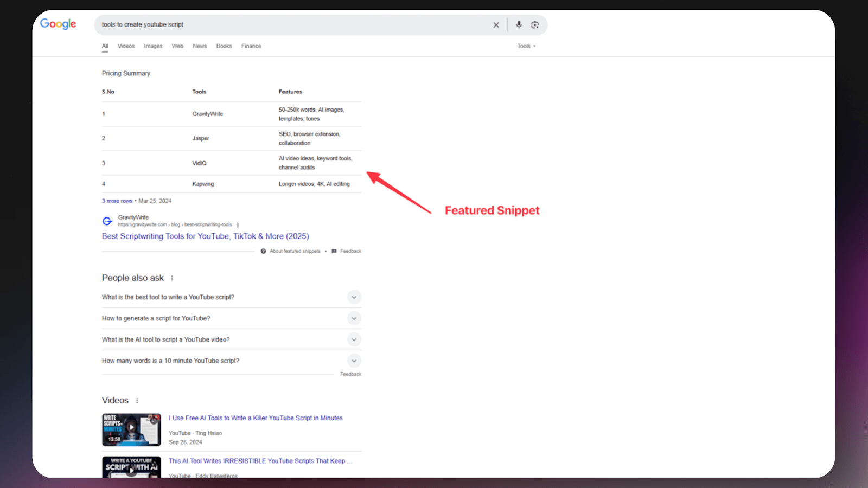Screen dimensions: 868x488
Task: Open 'Best Scriptwriting Tools for YouTube' result
Action: (206, 236)
